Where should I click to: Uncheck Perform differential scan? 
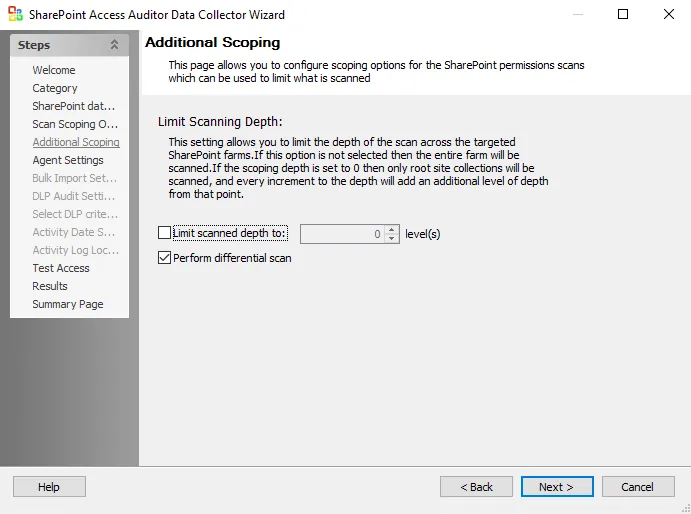164,258
